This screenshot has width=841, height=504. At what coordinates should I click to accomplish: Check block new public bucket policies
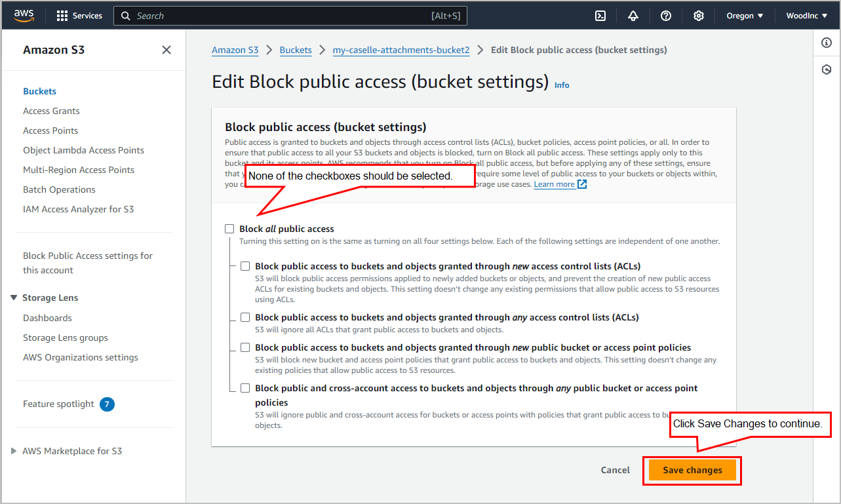[x=245, y=347]
